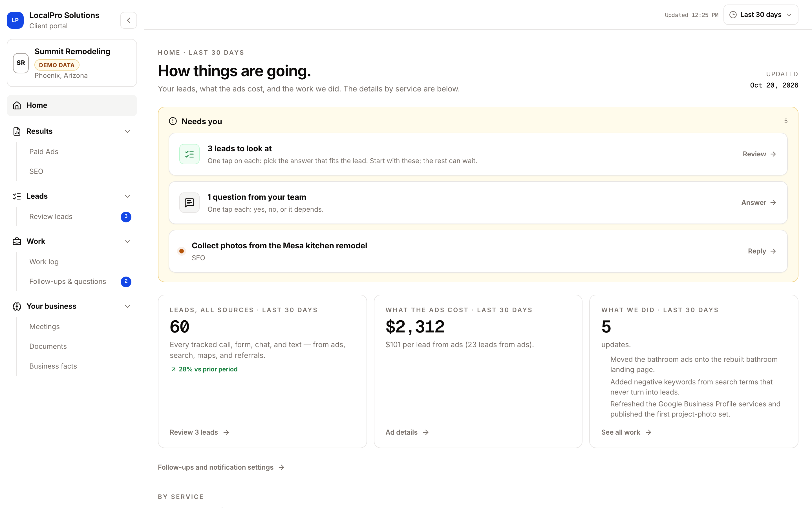
Task: Collapse the sidebar with the chevron button
Action: [129, 20]
